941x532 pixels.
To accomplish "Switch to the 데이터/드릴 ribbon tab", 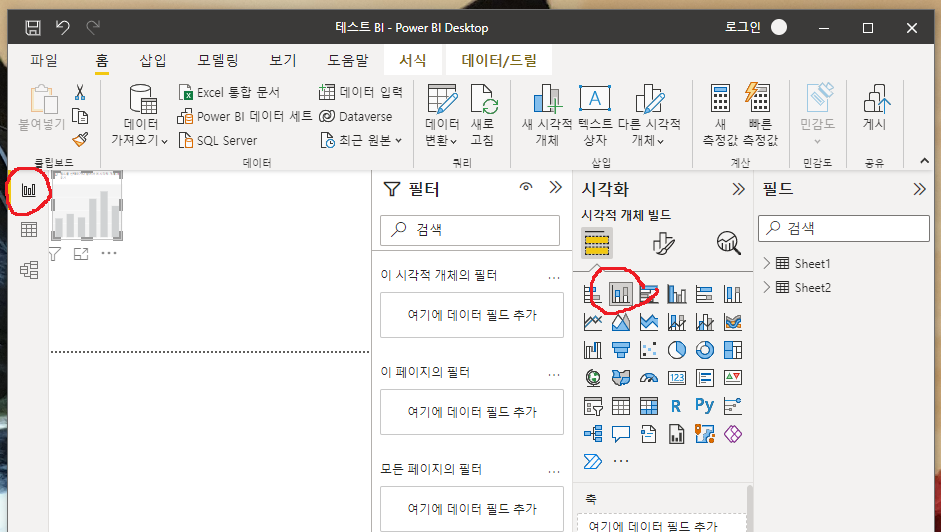I will 499,60.
